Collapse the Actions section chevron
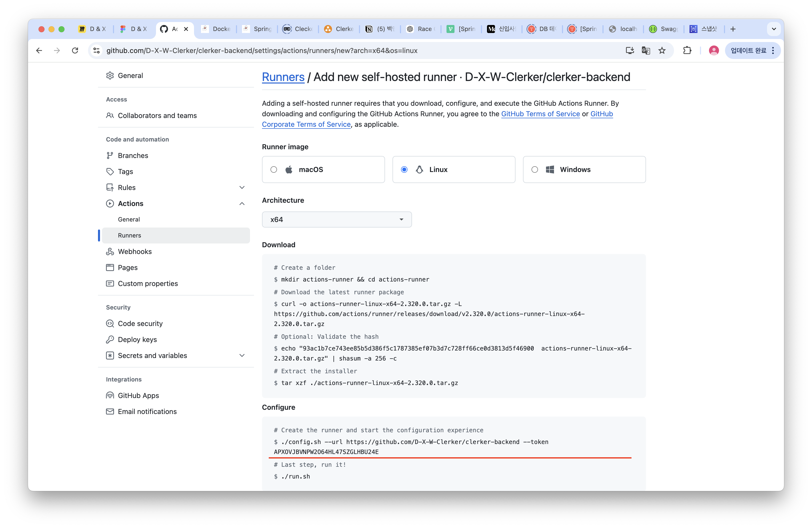 tap(242, 204)
